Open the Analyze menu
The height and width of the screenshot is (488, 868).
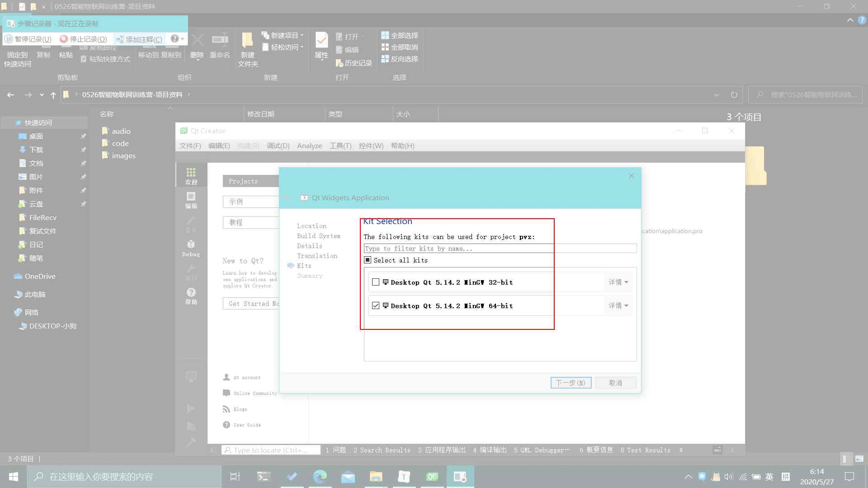point(310,145)
